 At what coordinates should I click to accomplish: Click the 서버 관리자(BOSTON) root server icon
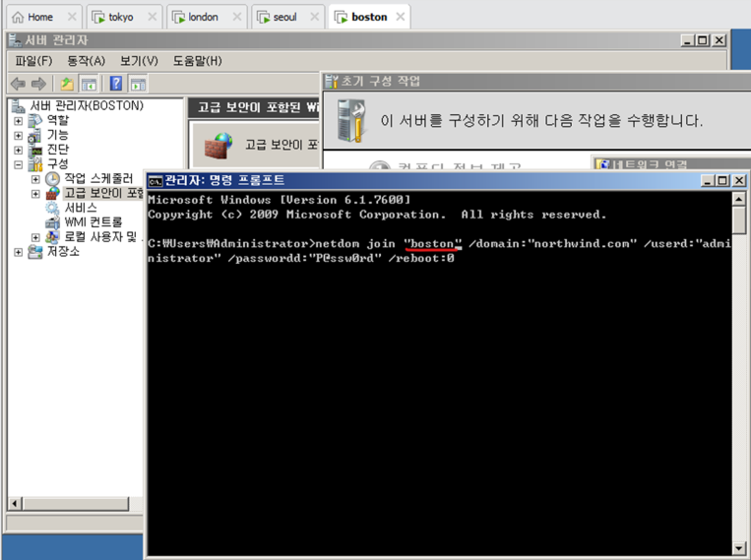(x=18, y=105)
